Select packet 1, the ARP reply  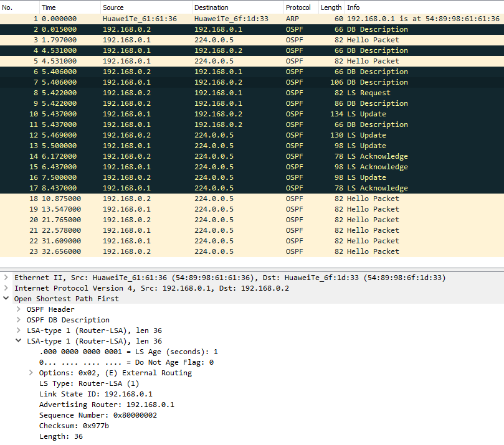pos(252,19)
